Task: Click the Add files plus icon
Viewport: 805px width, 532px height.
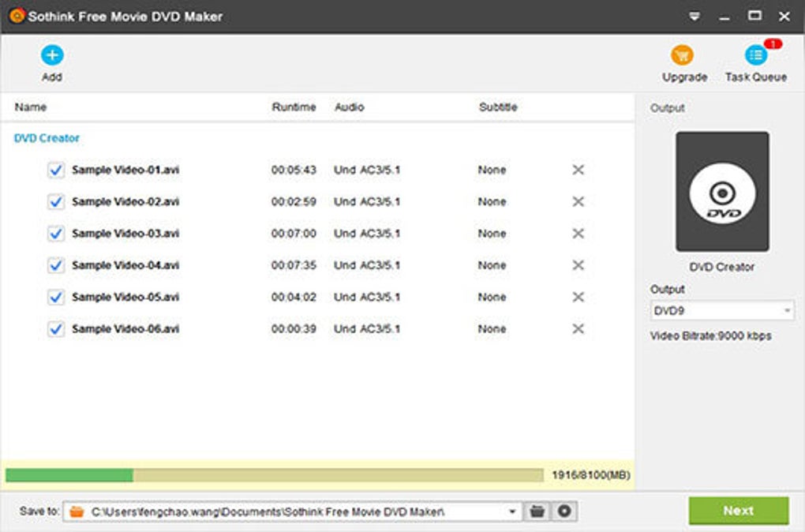Action: tap(52, 55)
